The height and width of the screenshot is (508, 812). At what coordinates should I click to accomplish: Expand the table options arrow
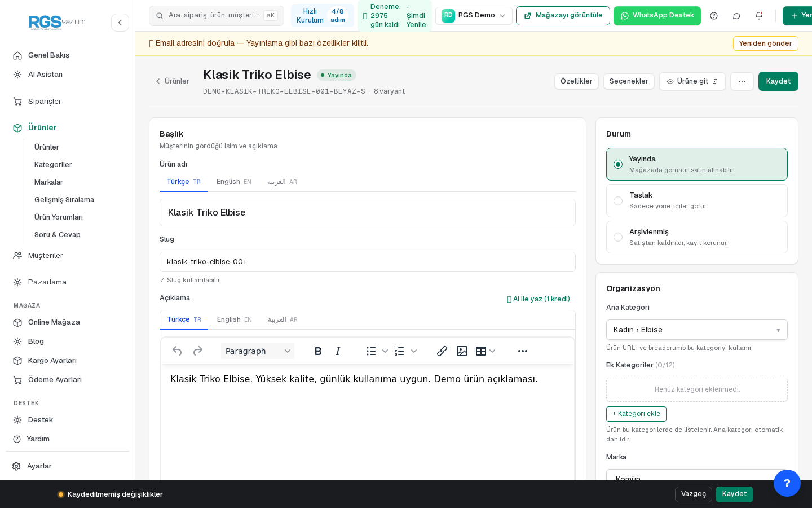point(492,351)
